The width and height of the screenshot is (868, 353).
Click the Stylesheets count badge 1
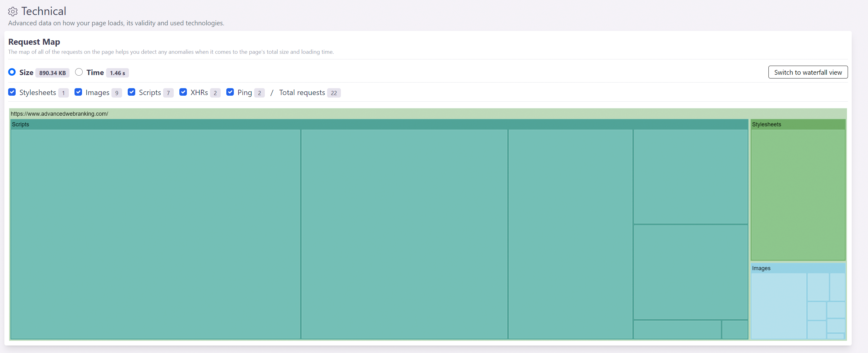coord(63,93)
